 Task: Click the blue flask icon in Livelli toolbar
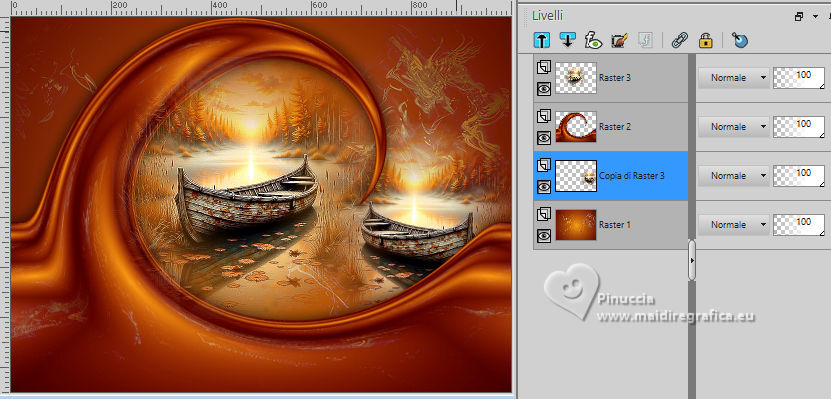[739, 40]
